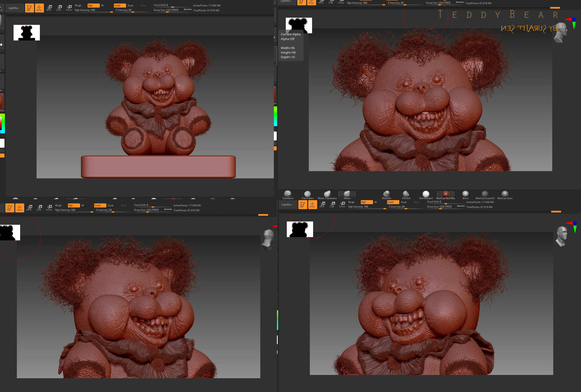
Task: Click the Scale icon in bottom-left view toolbar
Action: (39, 208)
